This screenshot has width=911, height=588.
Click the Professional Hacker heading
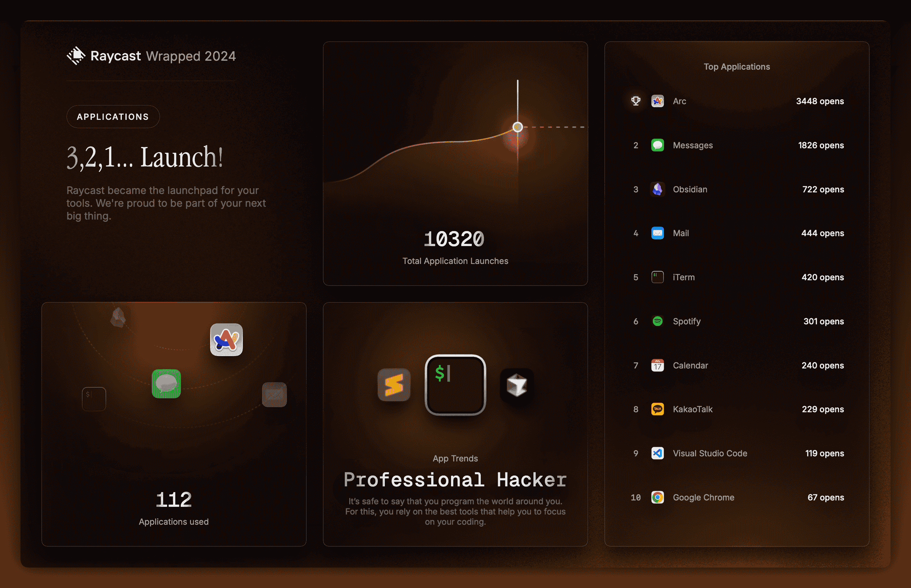coord(455,480)
